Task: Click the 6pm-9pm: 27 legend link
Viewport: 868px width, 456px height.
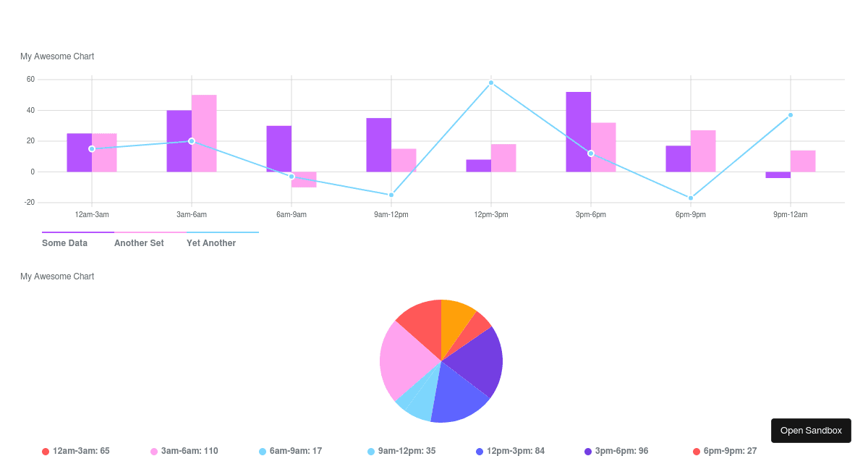Action: 732,450
